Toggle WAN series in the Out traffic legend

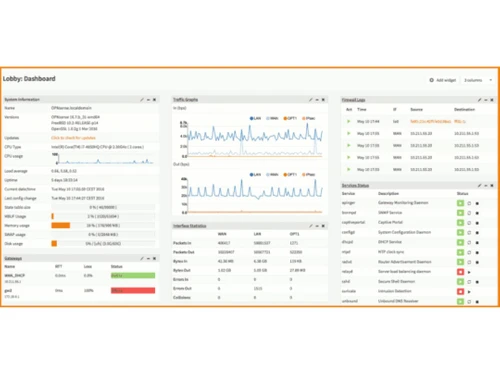point(272,174)
